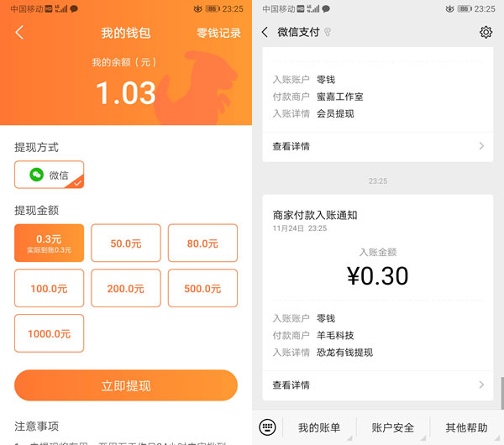Open the 我的账单 bottom menu

(x=319, y=427)
